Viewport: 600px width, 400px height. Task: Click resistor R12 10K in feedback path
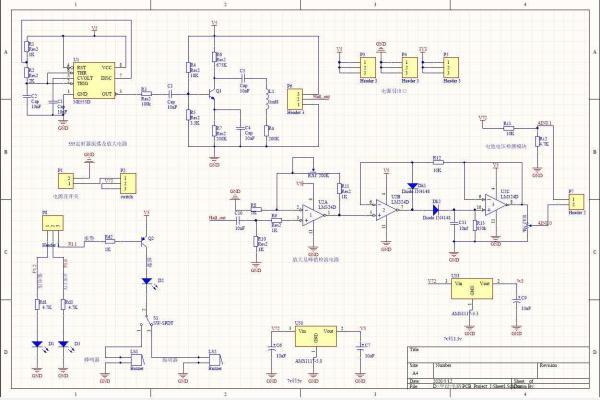point(438,164)
